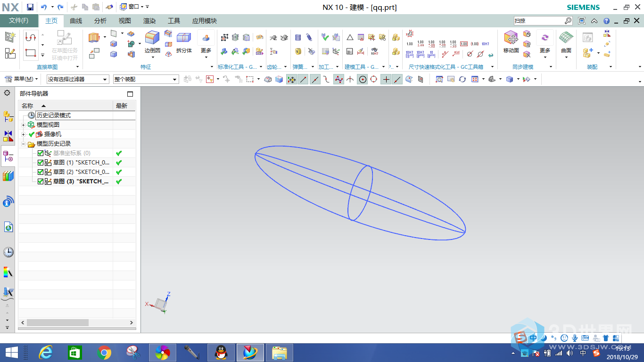The image size is (644, 362).
Task: Maximize the 部件导航器 panel
Action: 131,94
